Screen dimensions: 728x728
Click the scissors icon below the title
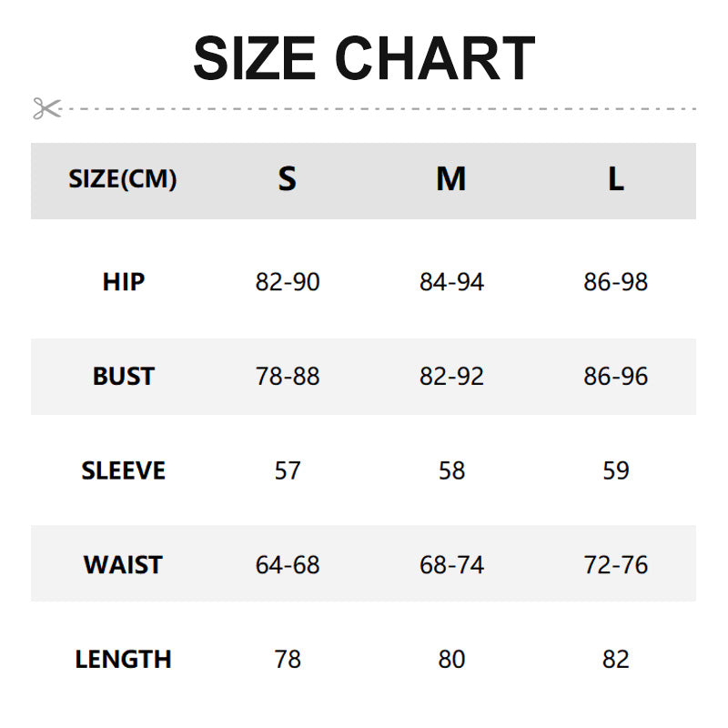pyautogui.click(x=46, y=108)
